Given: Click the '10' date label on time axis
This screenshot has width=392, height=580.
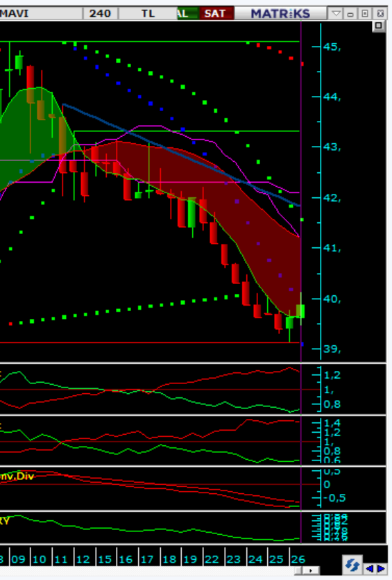Looking at the screenshot, I should click(40, 559).
